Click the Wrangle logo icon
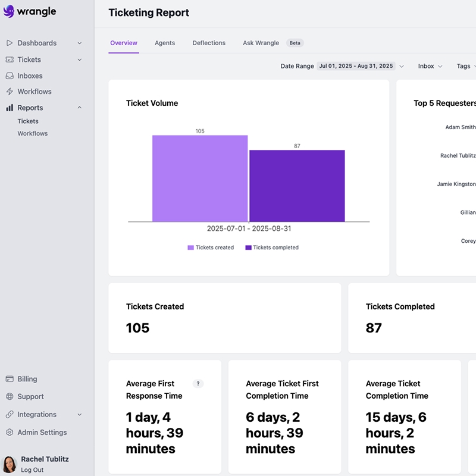The height and width of the screenshot is (476, 476). coord(9,11)
